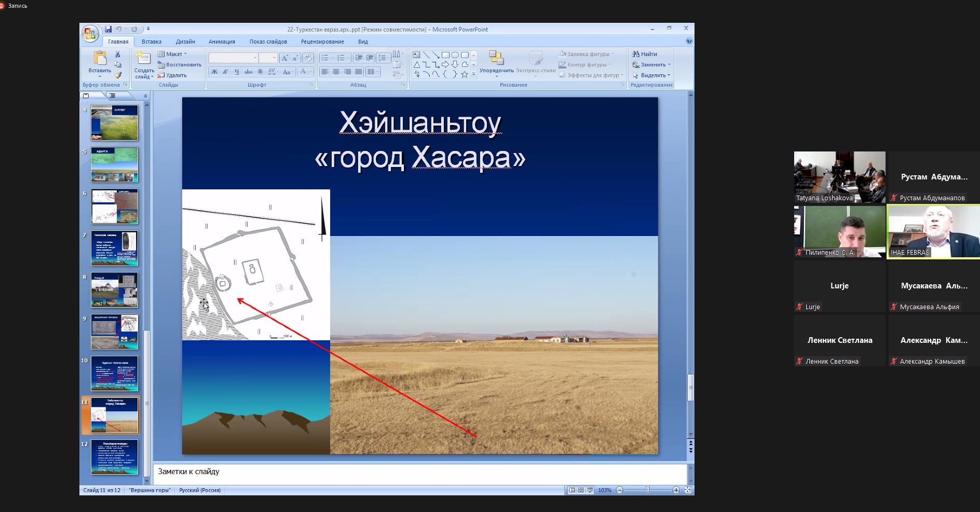Open the PowerPoint help icon

click(689, 41)
